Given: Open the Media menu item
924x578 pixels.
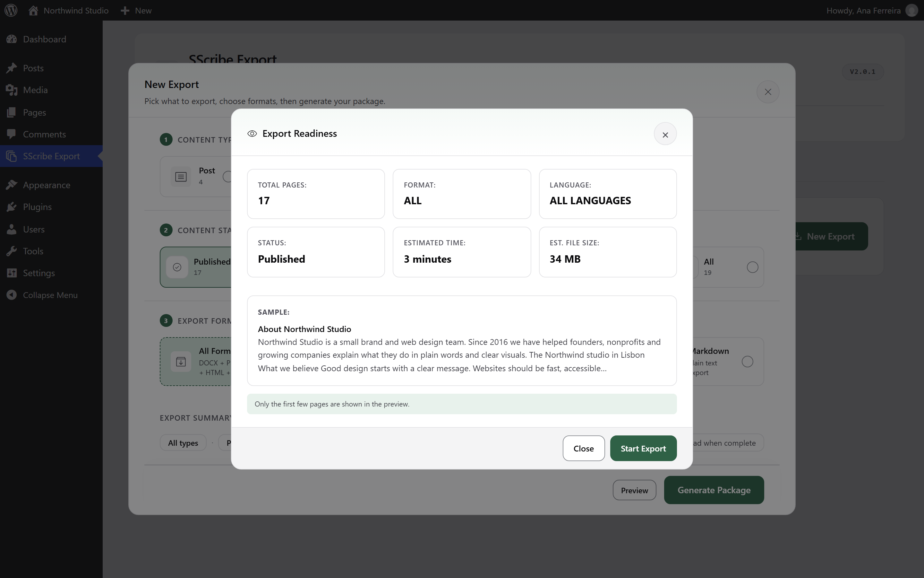Looking at the screenshot, I should pos(51,90).
